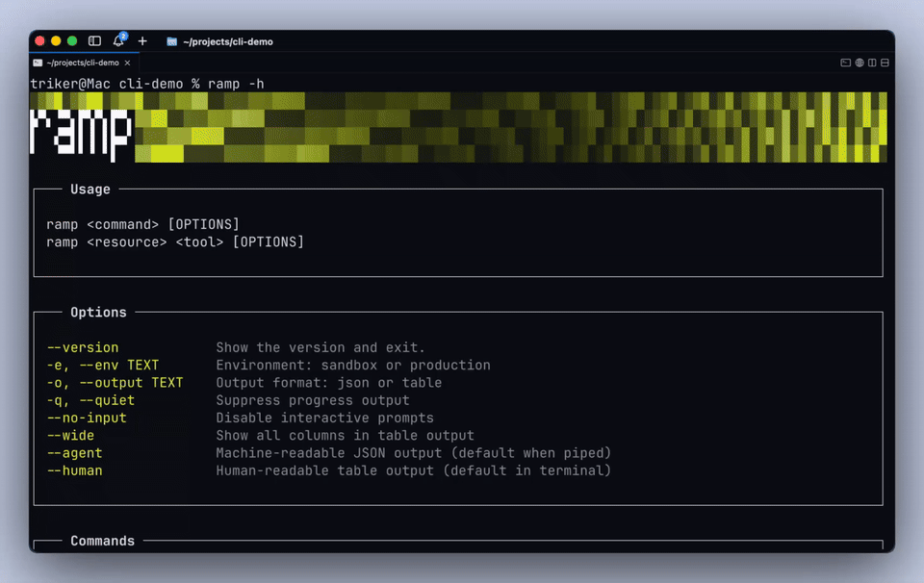Open new terminal pane icon at top right
Viewport: 924px width, 583px height.
pos(846,63)
